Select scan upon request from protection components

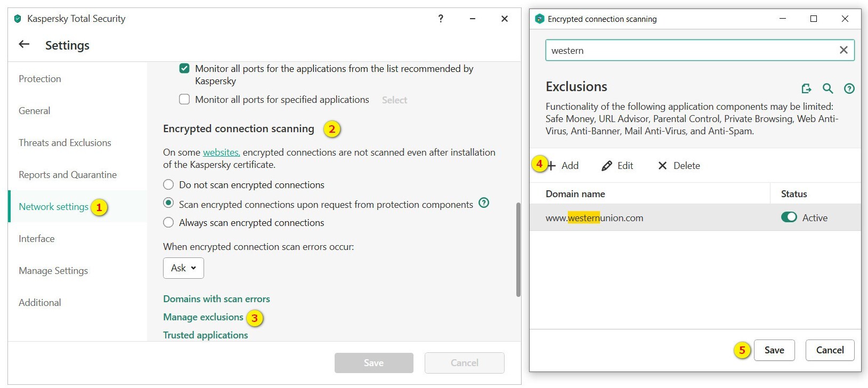click(168, 203)
